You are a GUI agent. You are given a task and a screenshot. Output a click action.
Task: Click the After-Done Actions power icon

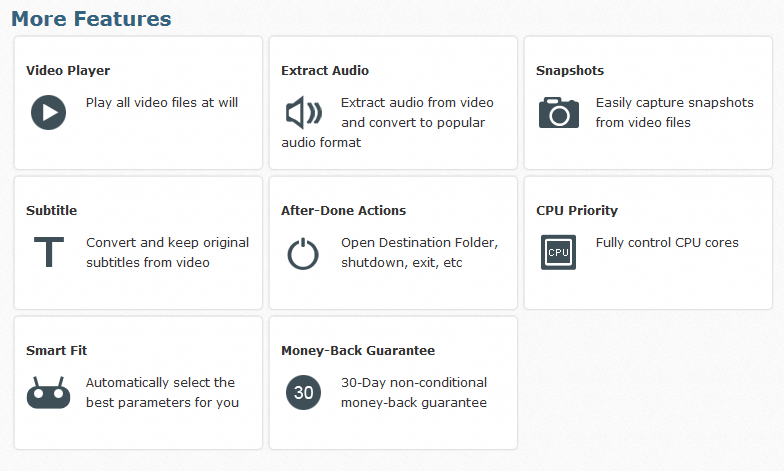303,254
